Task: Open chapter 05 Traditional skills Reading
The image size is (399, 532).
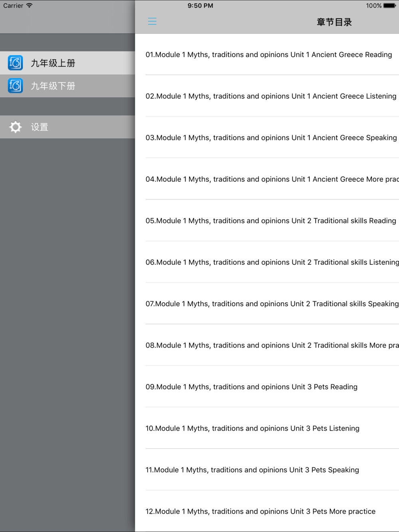Action: coord(272,221)
